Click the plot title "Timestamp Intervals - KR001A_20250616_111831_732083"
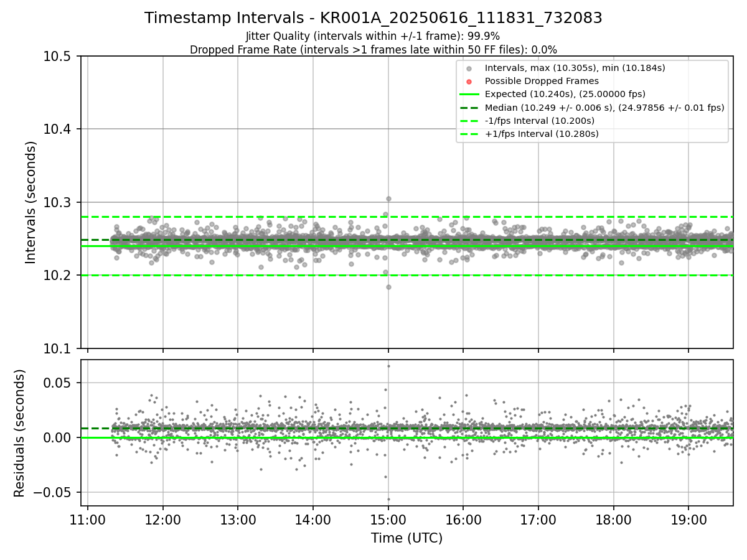Screen dimensions: 747x560 point(374,18)
